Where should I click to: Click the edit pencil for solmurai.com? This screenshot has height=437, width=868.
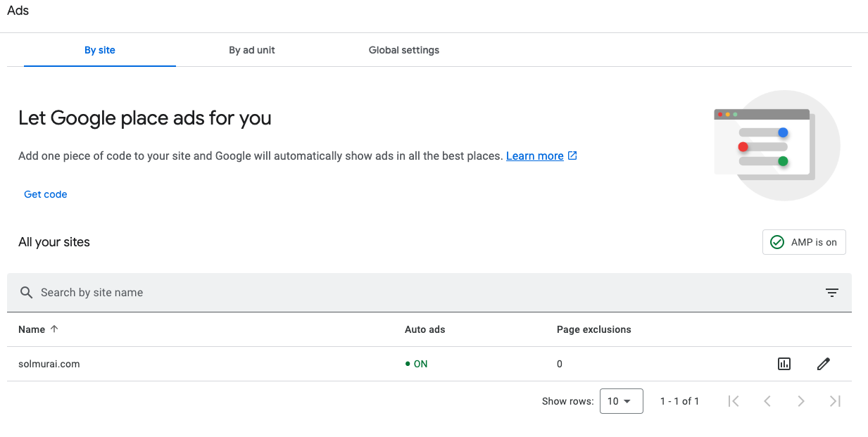[x=823, y=364]
